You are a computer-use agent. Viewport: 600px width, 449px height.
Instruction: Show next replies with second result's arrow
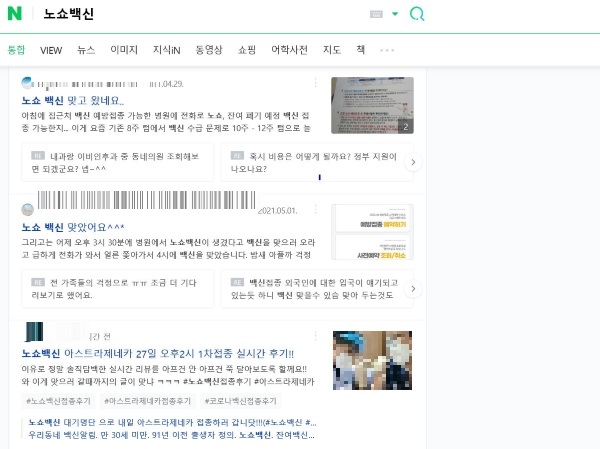click(x=413, y=289)
